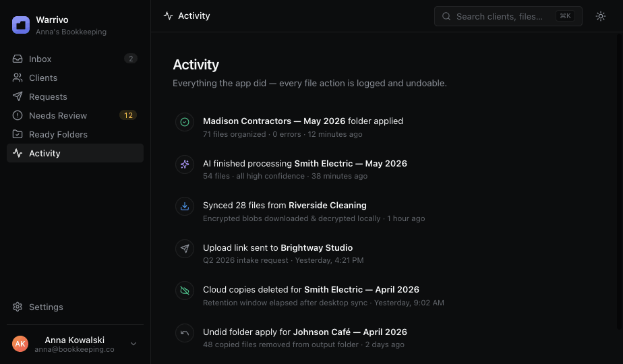Click the Needs Review badge showing 12
This screenshot has height=364, width=623.
pos(128,115)
